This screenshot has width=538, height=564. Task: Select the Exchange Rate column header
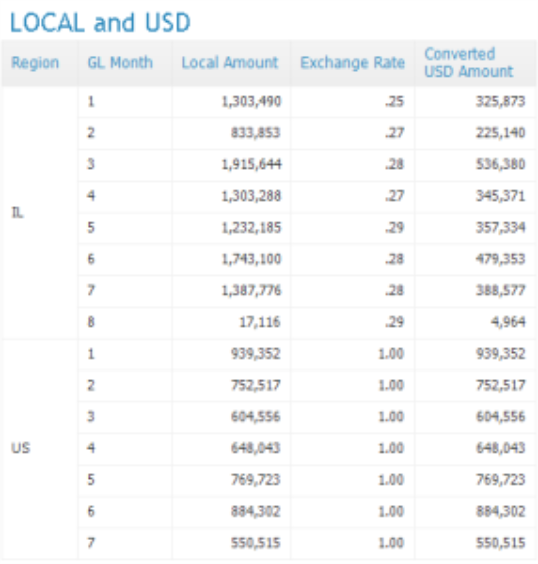click(x=352, y=63)
